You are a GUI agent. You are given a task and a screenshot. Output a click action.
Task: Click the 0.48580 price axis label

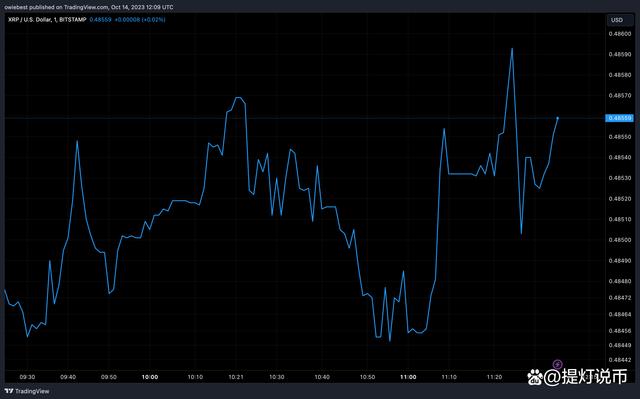tap(620, 75)
